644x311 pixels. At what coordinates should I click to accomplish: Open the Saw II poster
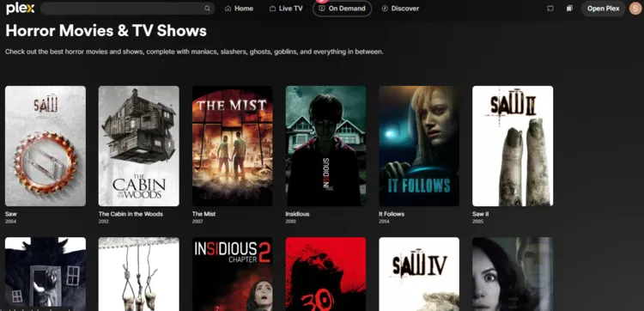tap(513, 146)
